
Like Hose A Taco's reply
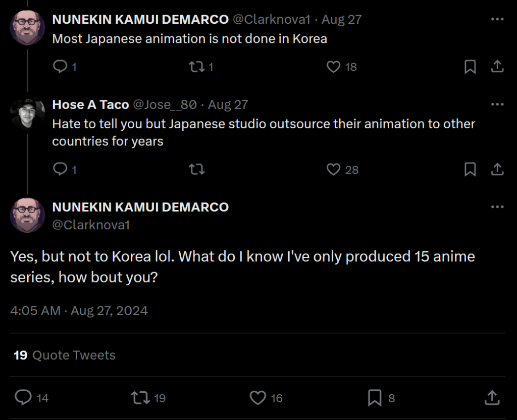click(333, 169)
